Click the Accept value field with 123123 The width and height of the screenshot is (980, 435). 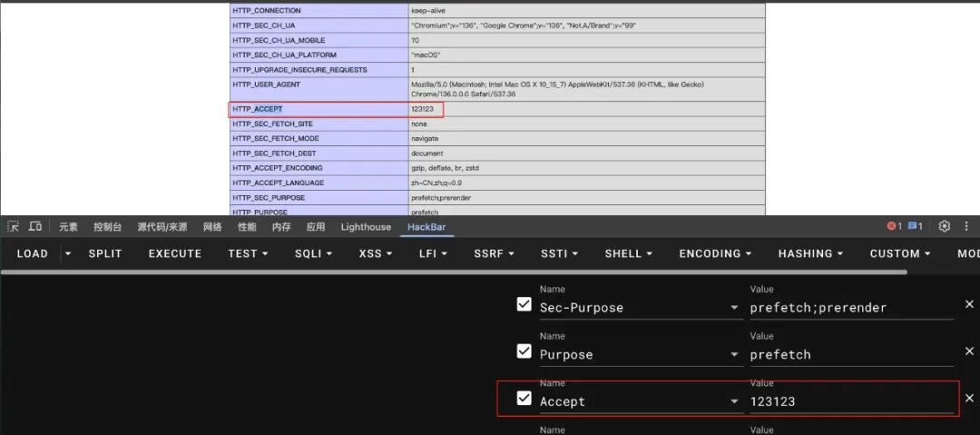click(852, 401)
